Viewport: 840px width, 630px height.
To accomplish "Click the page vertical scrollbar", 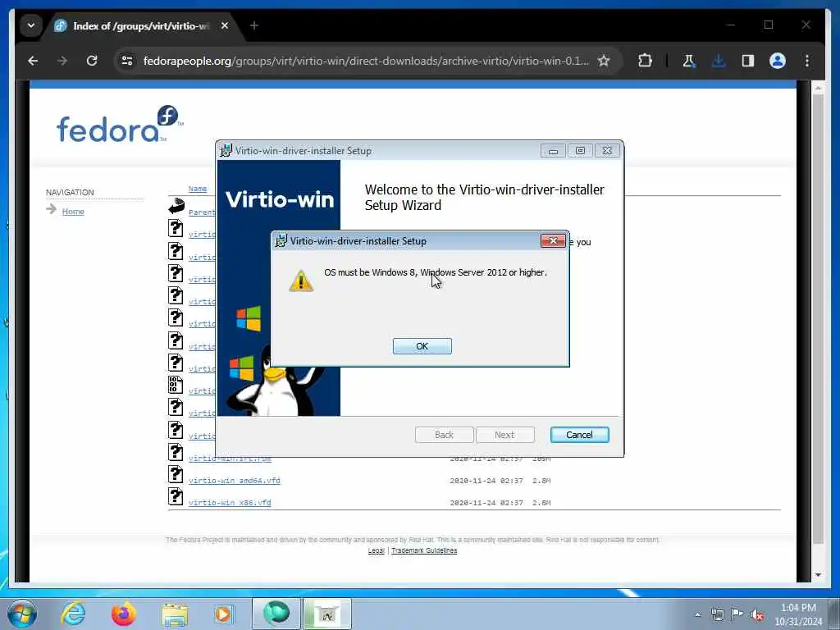I will 818,319.
